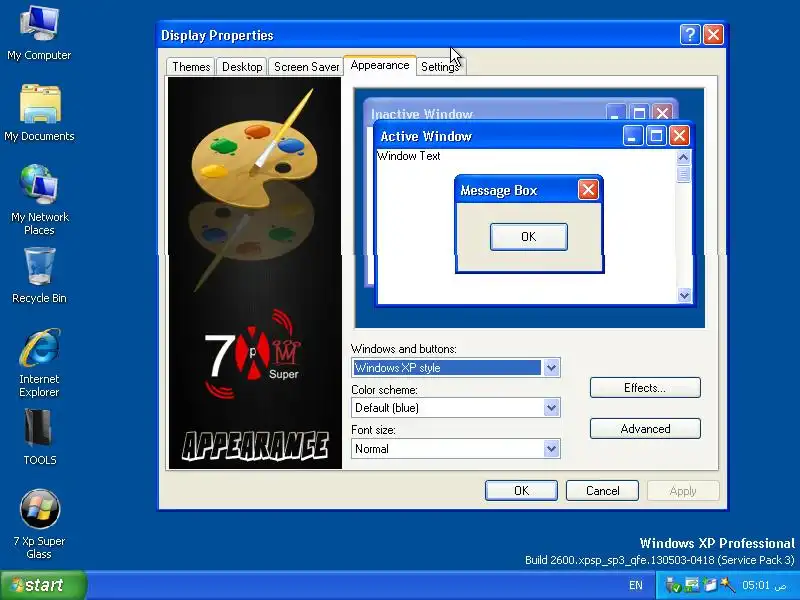This screenshot has height=600, width=800.
Task: Expand the Font size dropdown arrow
Action: click(551, 449)
